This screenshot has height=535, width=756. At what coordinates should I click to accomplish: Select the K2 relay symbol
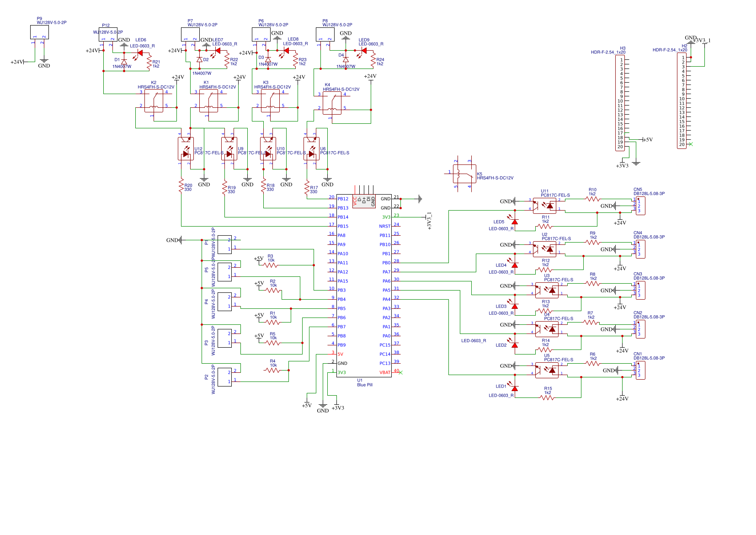click(154, 101)
